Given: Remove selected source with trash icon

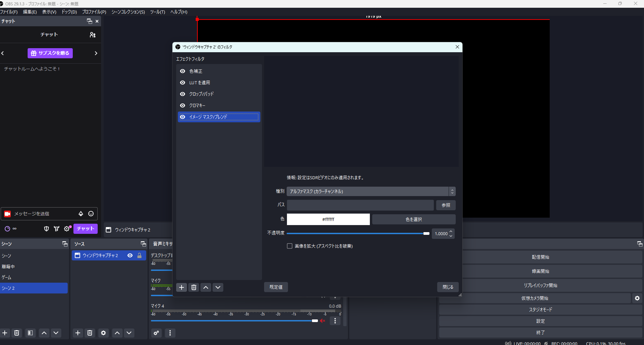Looking at the screenshot, I should (90, 333).
